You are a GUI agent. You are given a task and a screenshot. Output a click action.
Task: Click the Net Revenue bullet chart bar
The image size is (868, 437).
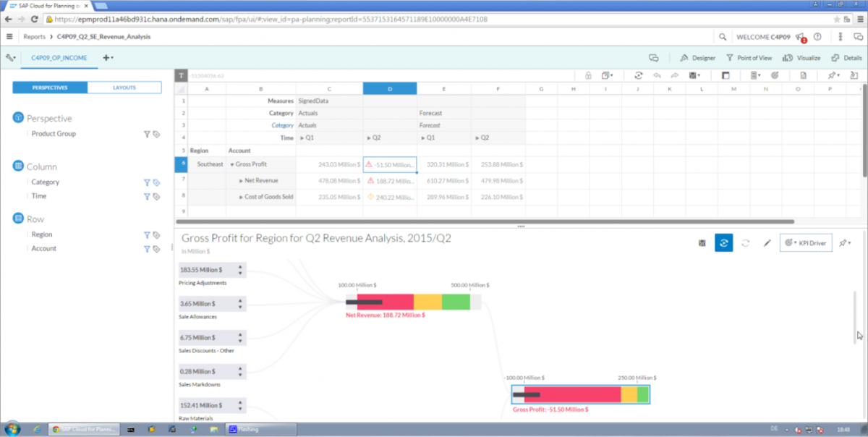pyautogui.click(x=414, y=302)
